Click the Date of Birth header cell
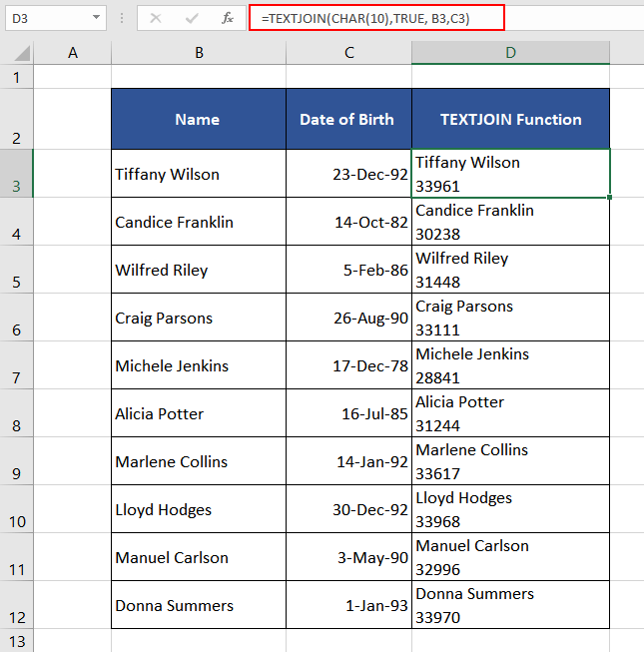644x652 pixels. 347,119
